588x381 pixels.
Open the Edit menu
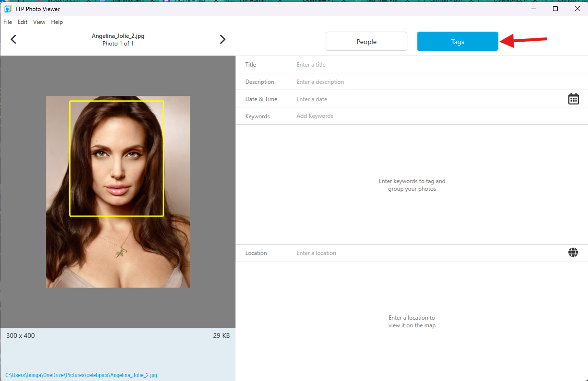[23, 22]
